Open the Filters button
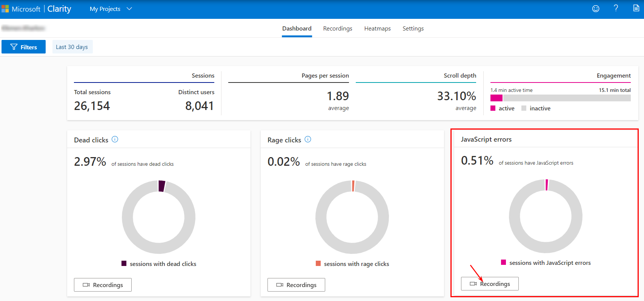Viewport: 644px width, 301px height. [x=23, y=47]
